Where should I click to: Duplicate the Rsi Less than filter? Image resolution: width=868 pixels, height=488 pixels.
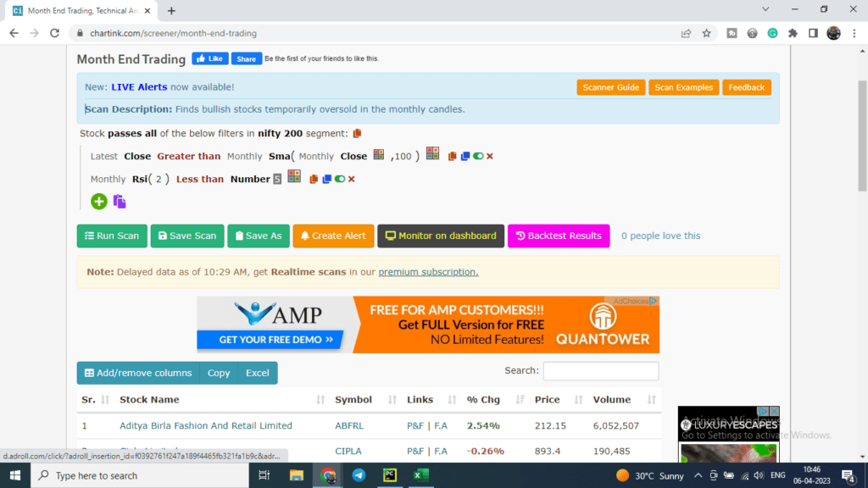click(x=326, y=180)
